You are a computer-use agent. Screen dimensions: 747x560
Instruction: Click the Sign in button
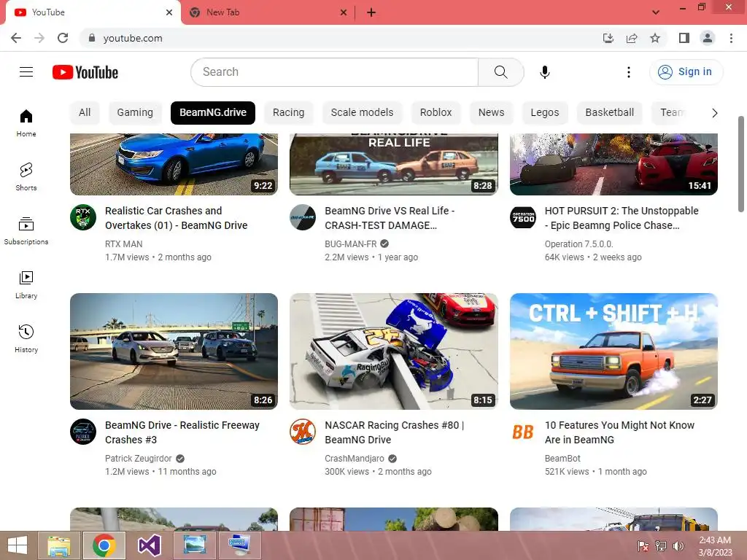(686, 72)
